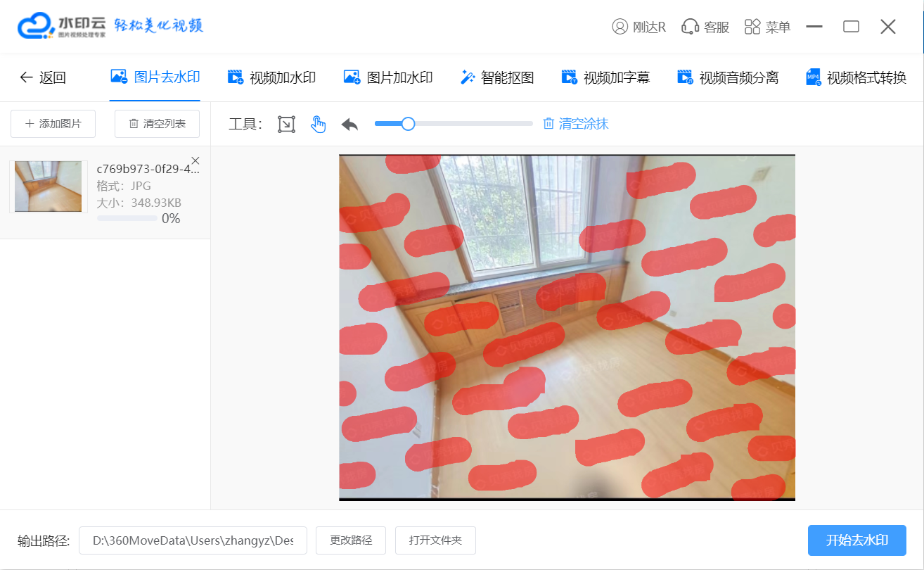This screenshot has height=570, width=924.
Task: Maximize the 水印云 window
Action: click(852, 27)
